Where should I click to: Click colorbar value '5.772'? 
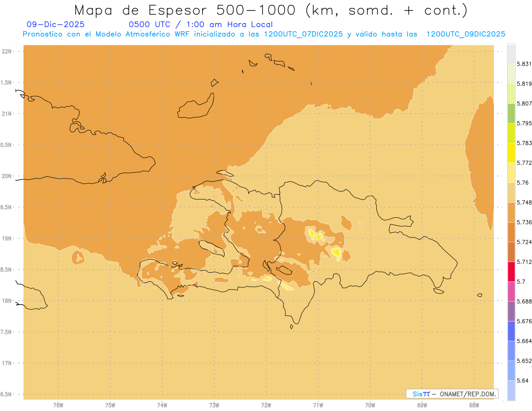coord(524,163)
